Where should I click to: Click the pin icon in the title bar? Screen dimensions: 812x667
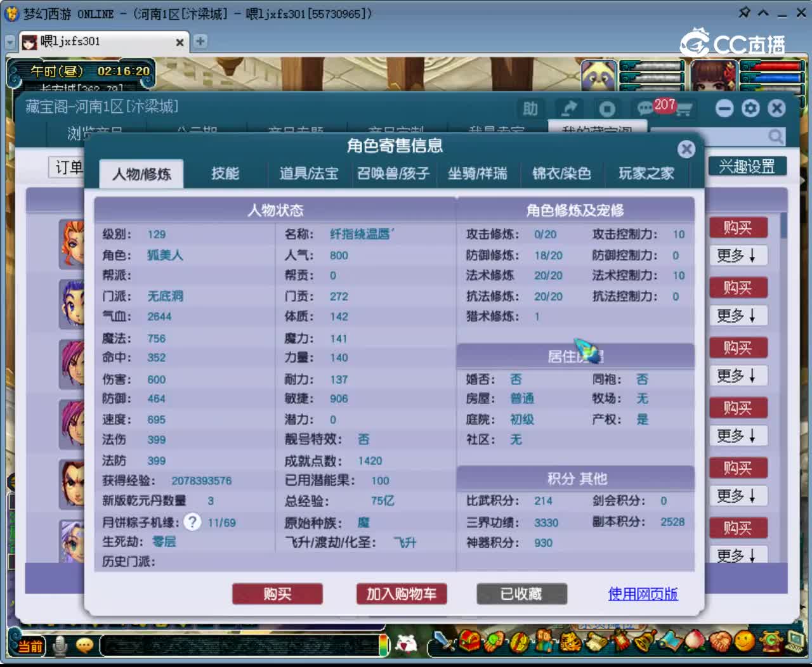tap(744, 12)
